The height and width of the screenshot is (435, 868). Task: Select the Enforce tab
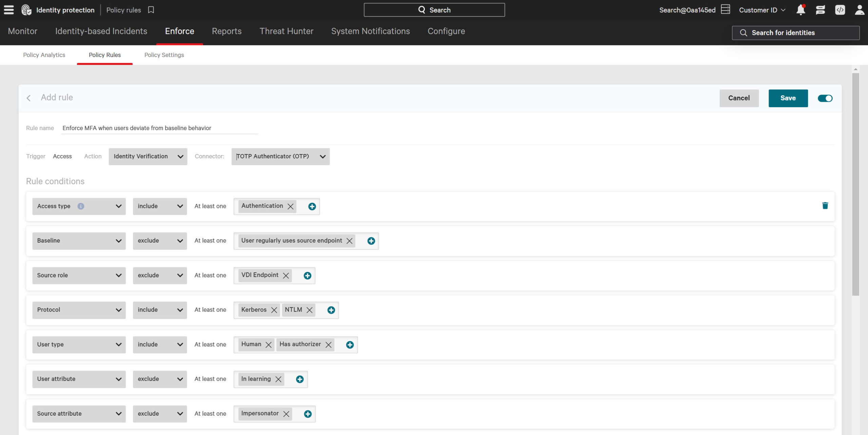pyautogui.click(x=179, y=31)
